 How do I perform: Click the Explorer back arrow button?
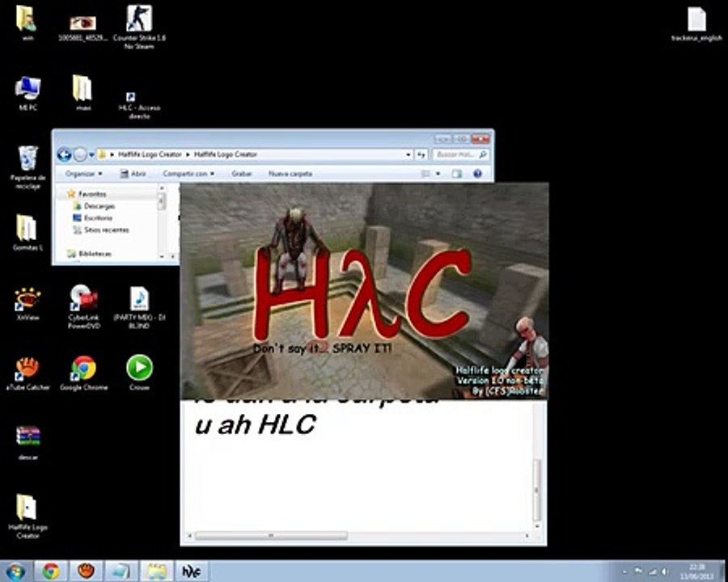tap(64, 154)
